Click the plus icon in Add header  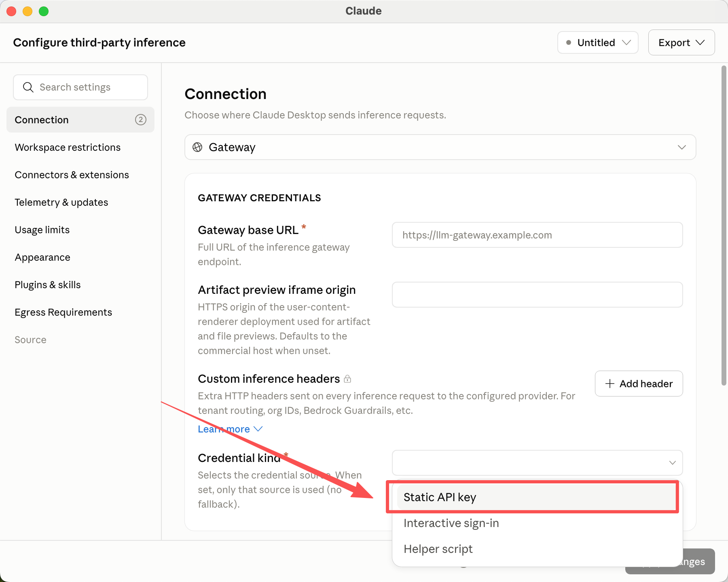click(610, 384)
